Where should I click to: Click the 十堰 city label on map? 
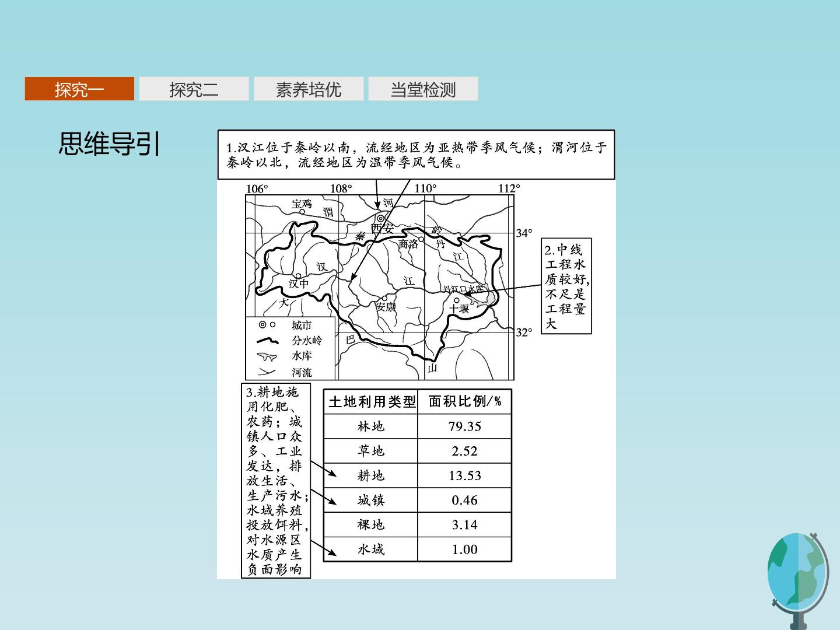click(x=460, y=309)
